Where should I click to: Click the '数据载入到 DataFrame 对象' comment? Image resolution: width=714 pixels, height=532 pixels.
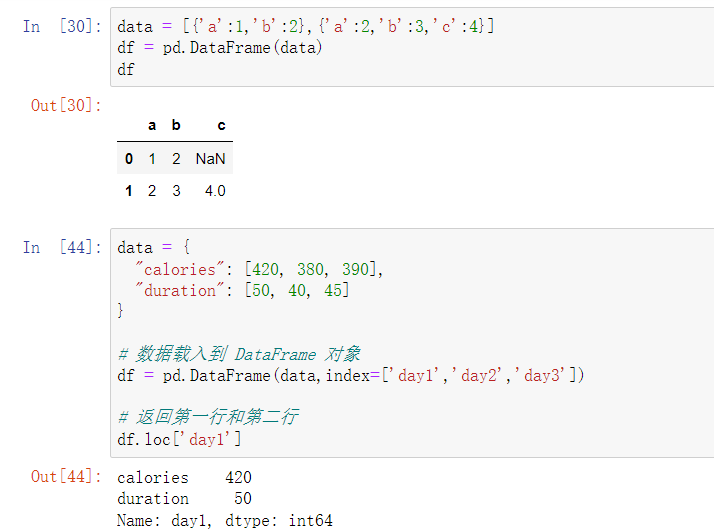tap(238, 354)
